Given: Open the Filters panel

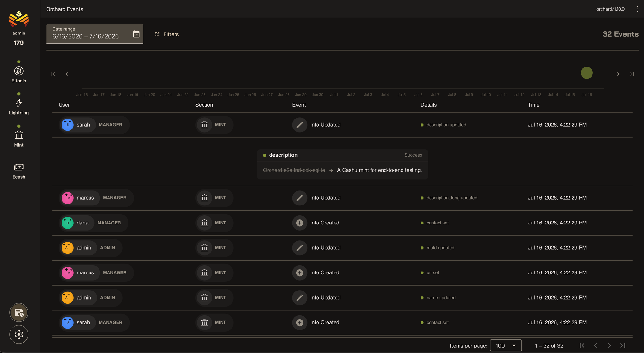Looking at the screenshot, I should (x=166, y=34).
